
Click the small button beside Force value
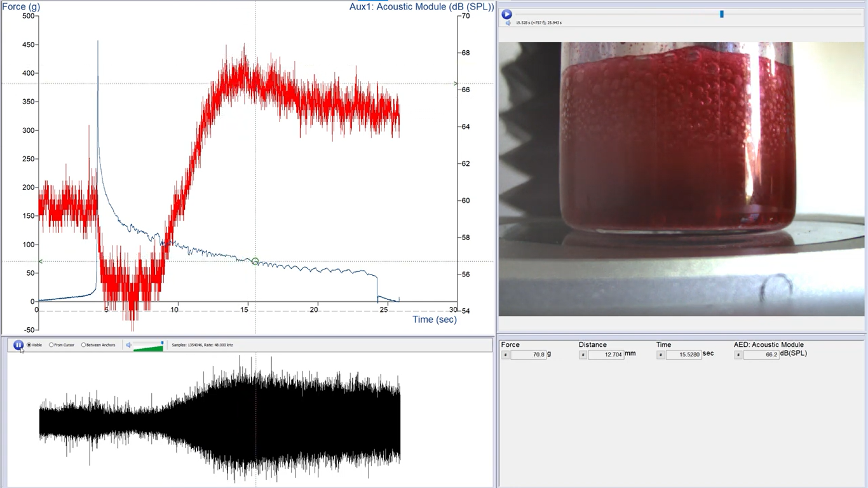[506, 355]
